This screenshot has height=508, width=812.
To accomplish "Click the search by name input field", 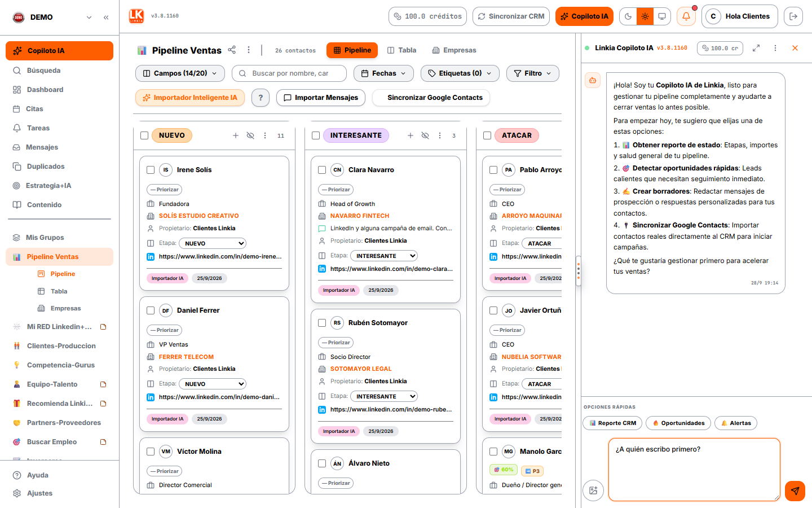I will [x=289, y=73].
